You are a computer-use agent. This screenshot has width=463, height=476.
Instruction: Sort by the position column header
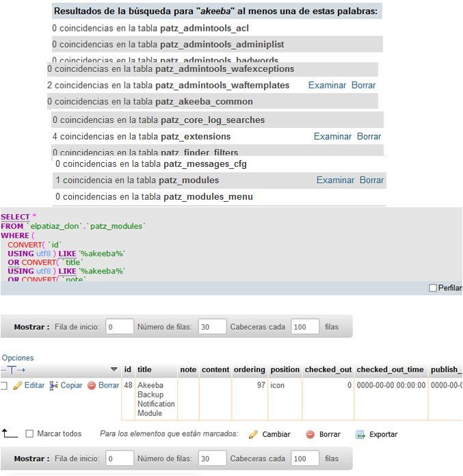[285, 369]
